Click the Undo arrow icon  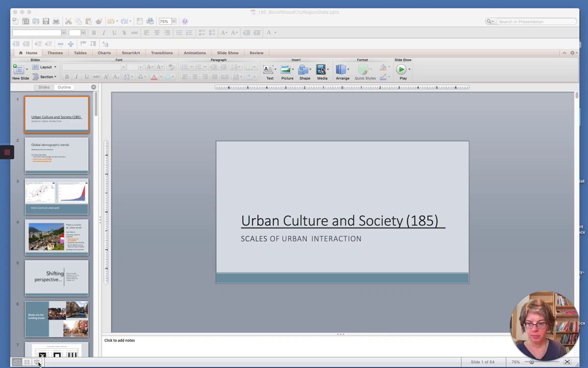coord(111,21)
